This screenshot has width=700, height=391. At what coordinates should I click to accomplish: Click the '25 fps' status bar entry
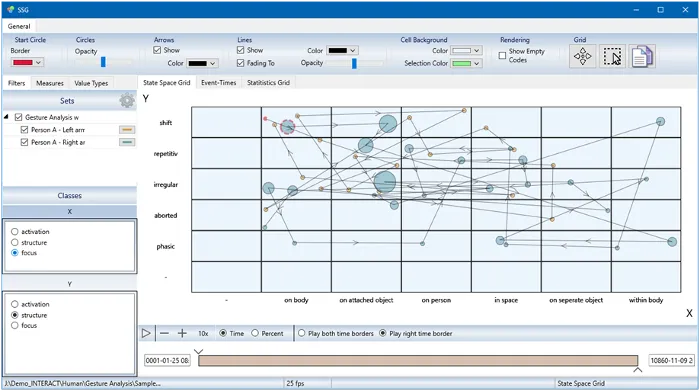pos(295,383)
